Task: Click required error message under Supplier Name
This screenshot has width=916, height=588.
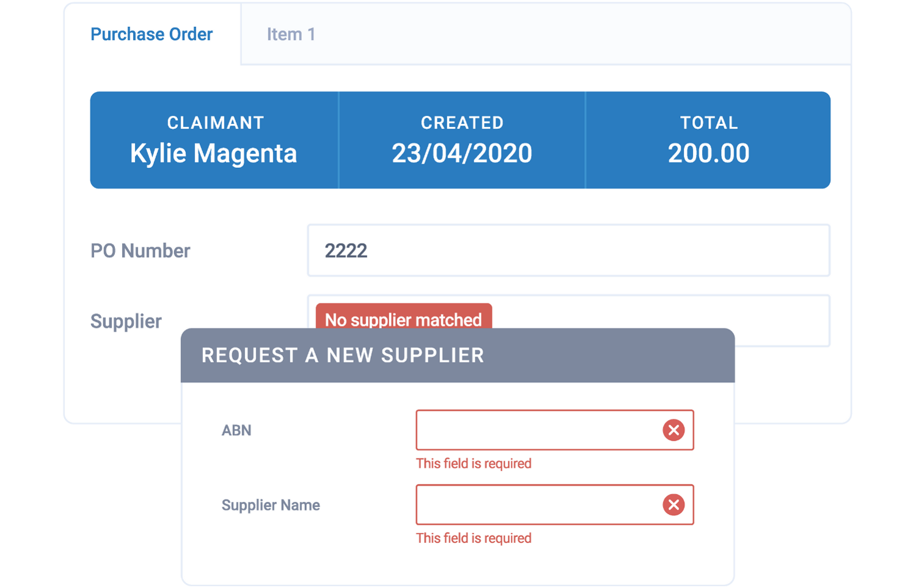Action: coord(474,538)
